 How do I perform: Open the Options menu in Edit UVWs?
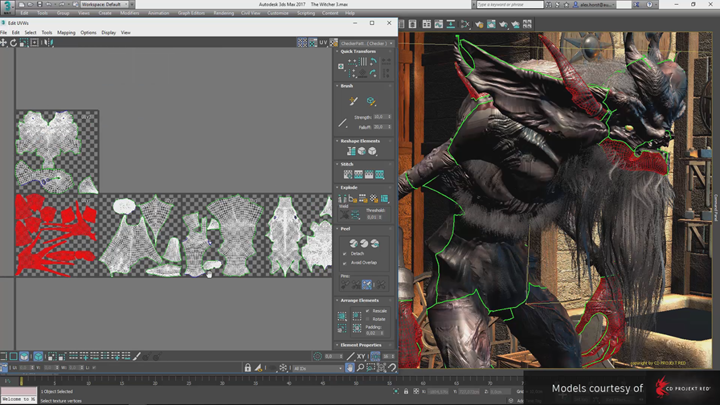tap(88, 33)
